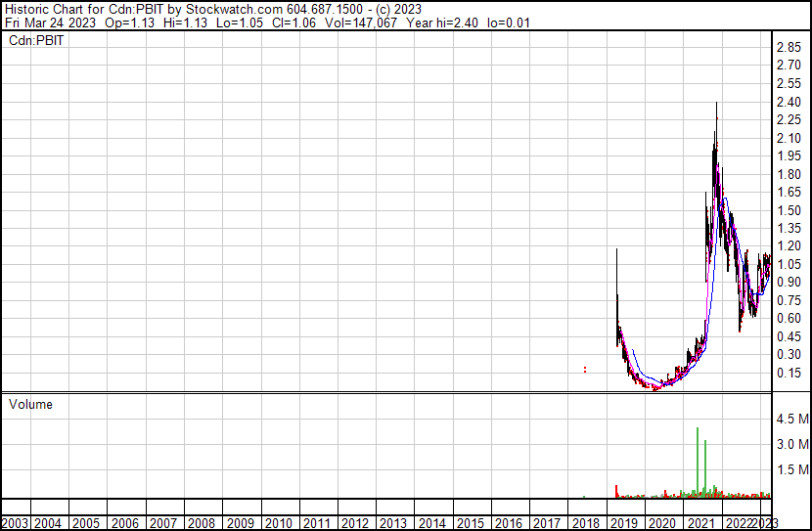Image resolution: width=812 pixels, height=531 pixels.
Task: Click the 1.05 price axis label
Action: click(789, 264)
